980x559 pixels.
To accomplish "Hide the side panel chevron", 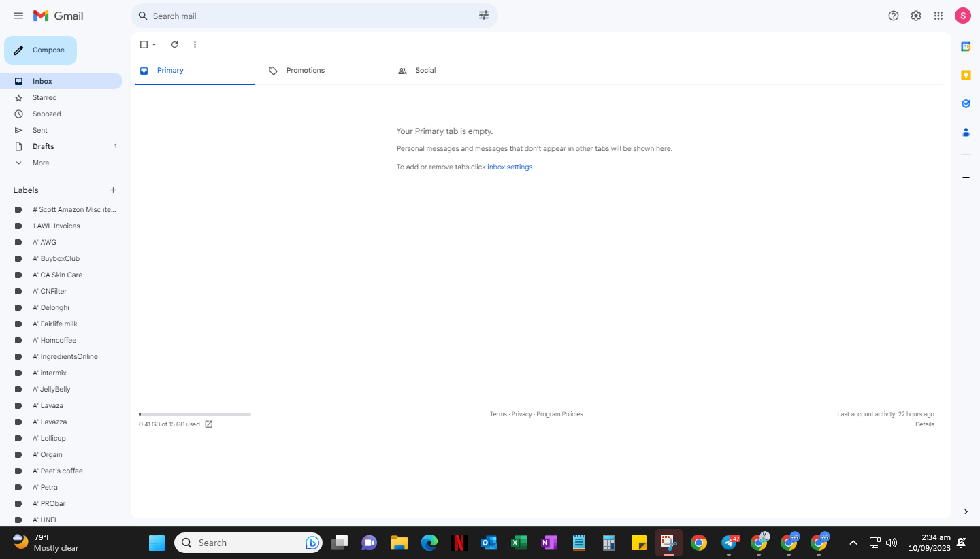I will coord(966,511).
